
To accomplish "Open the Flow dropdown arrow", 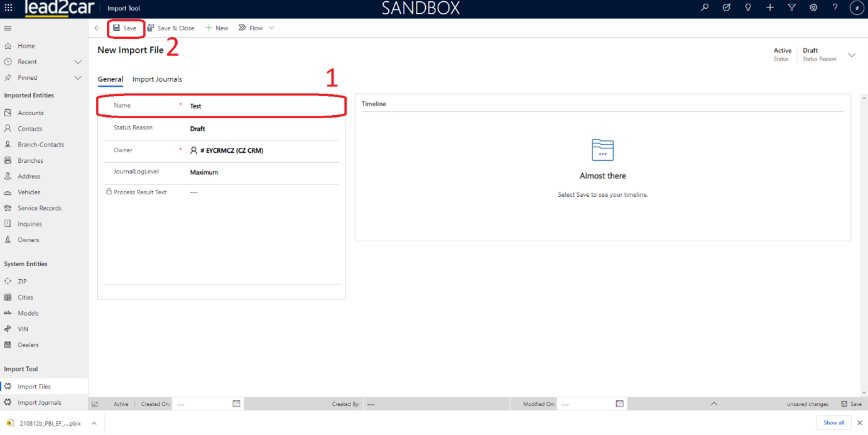I will pos(271,28).
